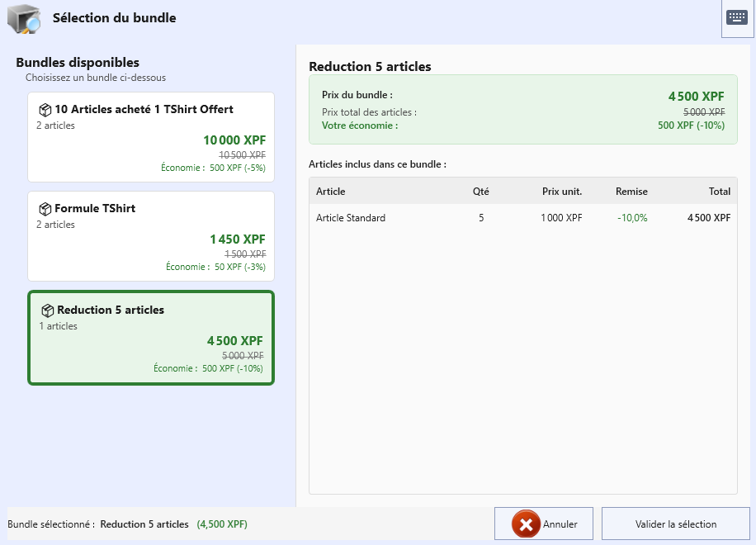Screen dimensions: 756x545
Task: Click the box icon beside Formule TShirt
Action: (45, 209)
